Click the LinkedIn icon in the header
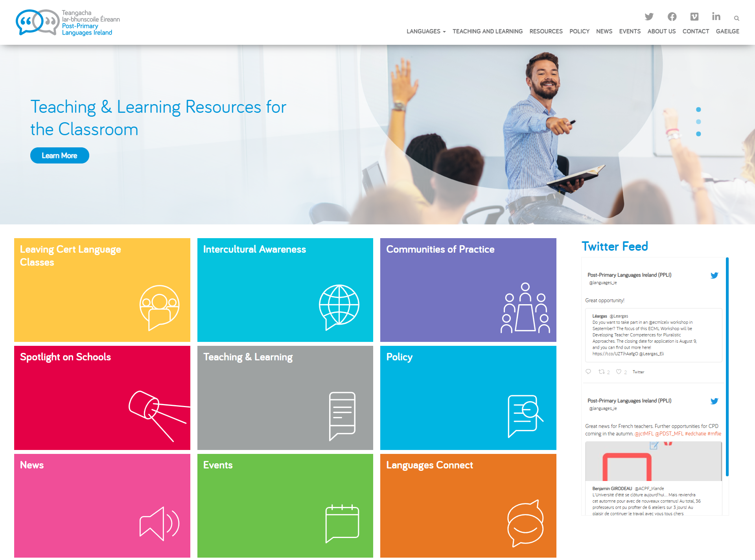 coord(716,17)
